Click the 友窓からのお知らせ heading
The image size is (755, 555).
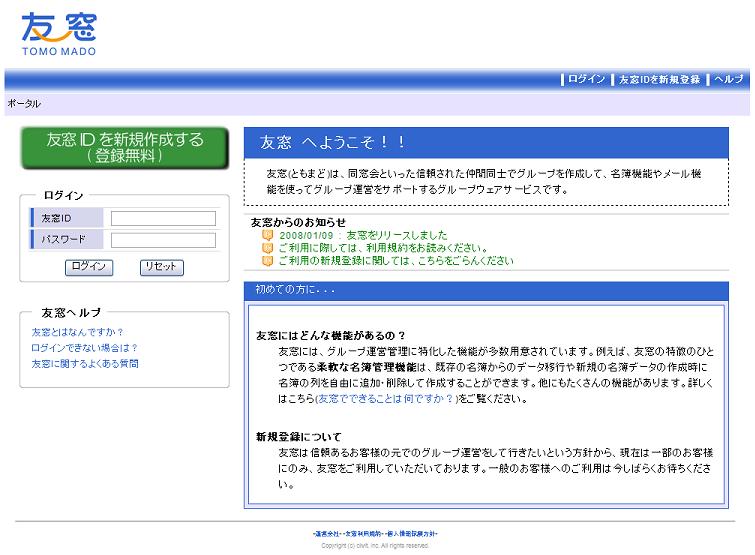[x=298, y=222]
